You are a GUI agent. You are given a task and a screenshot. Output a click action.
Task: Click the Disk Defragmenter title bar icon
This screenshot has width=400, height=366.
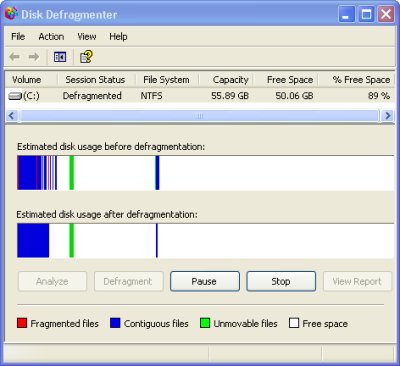tap(11, 14)
